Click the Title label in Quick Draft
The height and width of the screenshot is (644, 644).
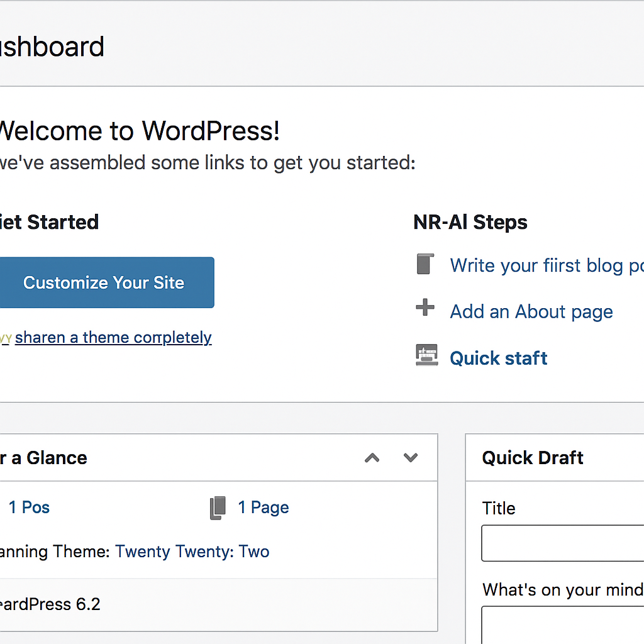[x=499, y=508]
